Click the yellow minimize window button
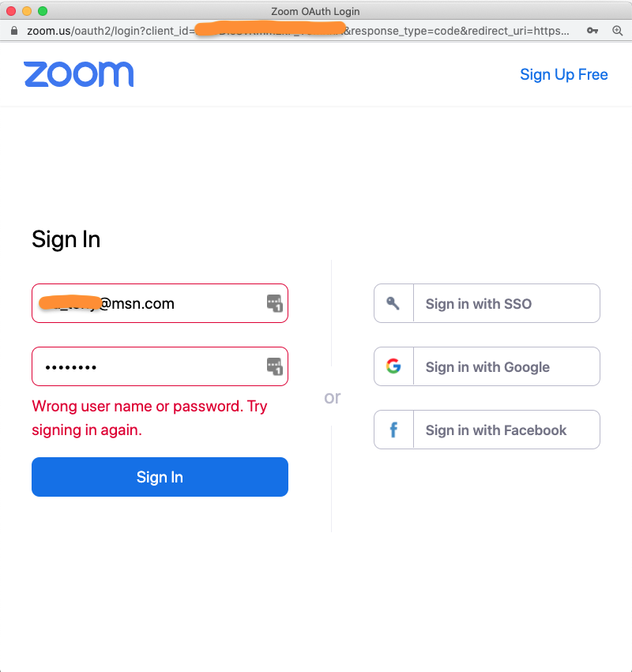This screenshot has width=632, height=672. pyautogui.click(x=27, y=11)
